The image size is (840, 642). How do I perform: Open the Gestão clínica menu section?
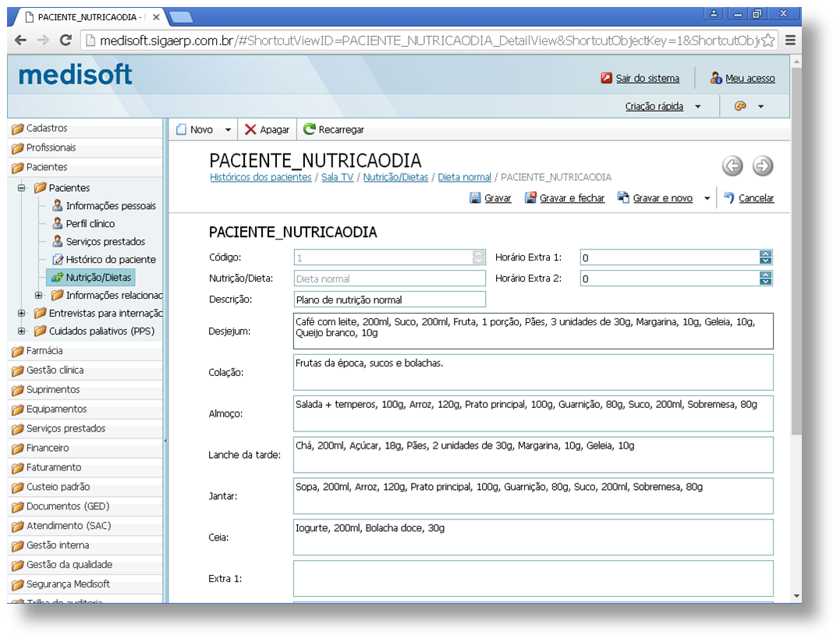tap(86, 370)
